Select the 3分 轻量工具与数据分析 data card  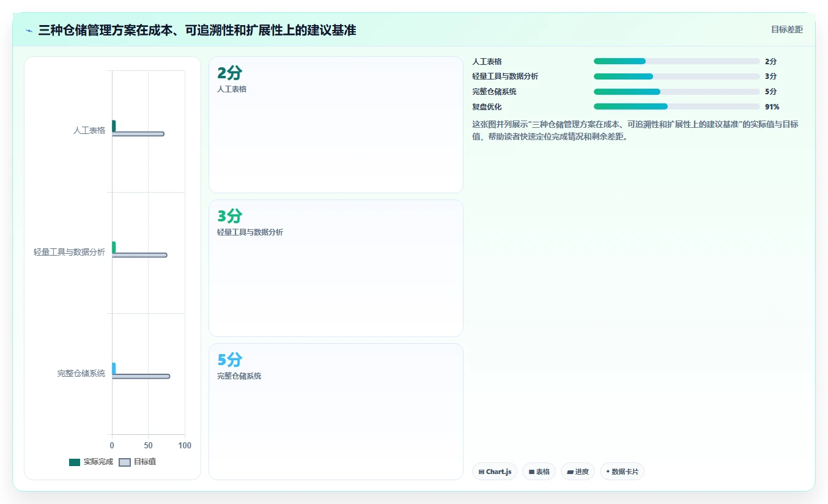[x=336, y=268]
